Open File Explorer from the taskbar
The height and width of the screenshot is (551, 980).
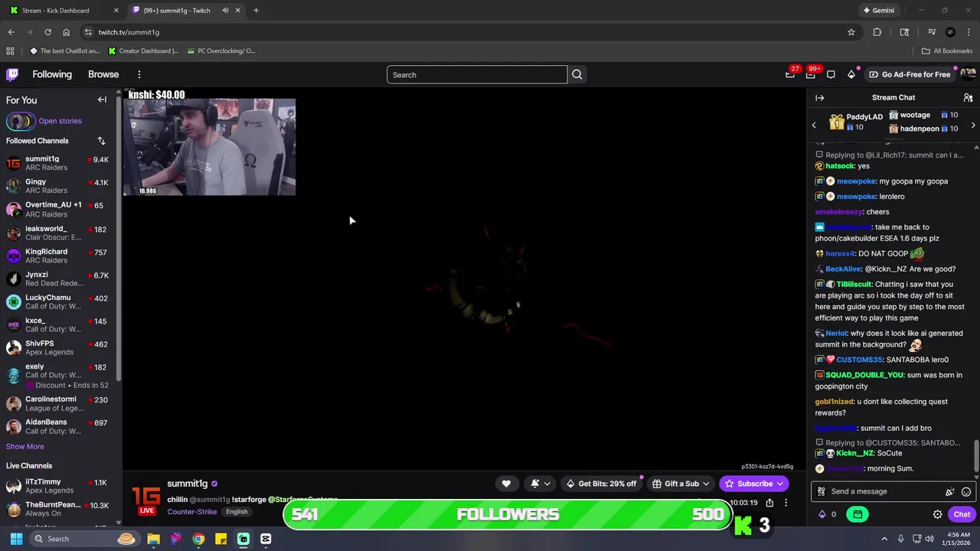pyautogui.click(x=153, y=539)
